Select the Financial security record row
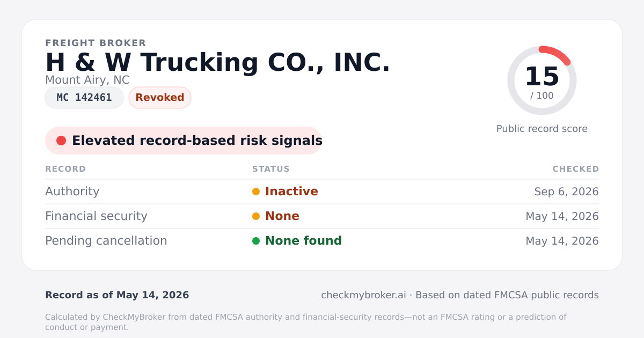 (322, 216)
